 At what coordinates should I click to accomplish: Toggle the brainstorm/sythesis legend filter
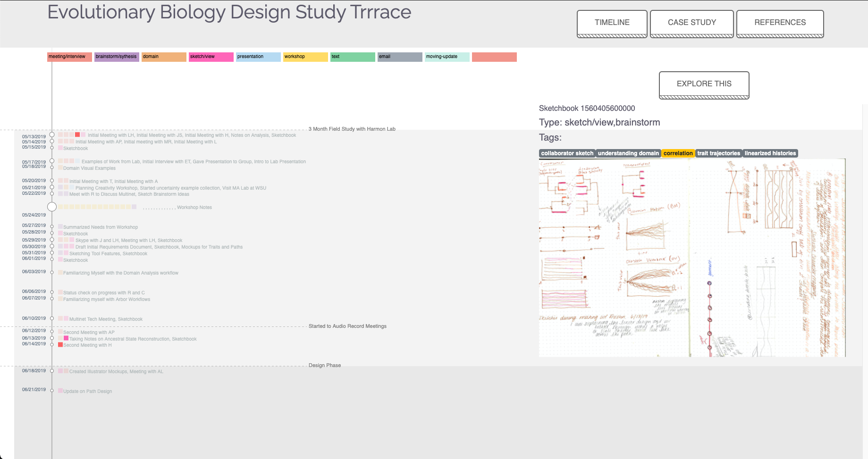pyautogui.click(x=117, y=57)
